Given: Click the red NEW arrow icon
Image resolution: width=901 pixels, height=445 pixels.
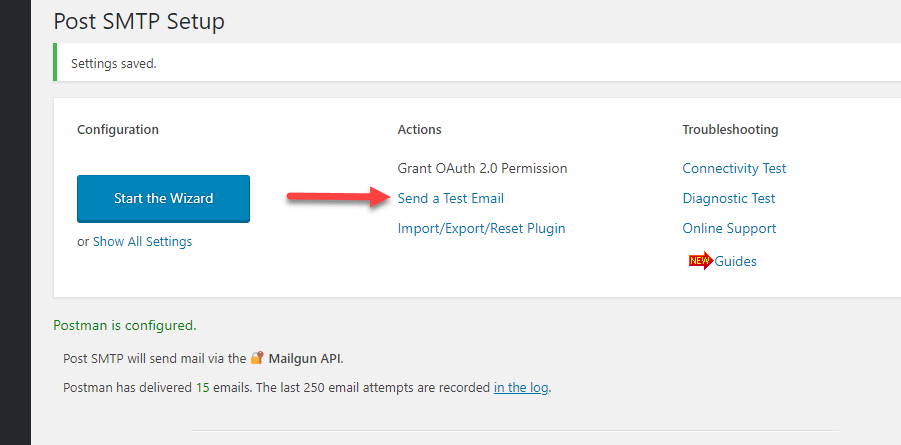Looking at the screenshot, I should point(701,261).
